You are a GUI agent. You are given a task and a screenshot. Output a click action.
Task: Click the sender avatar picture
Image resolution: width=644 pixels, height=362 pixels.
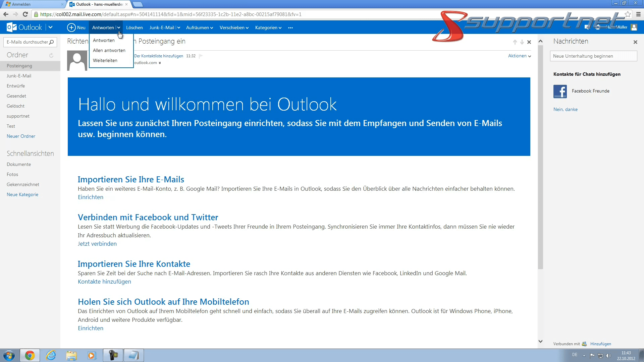point(77,61)
